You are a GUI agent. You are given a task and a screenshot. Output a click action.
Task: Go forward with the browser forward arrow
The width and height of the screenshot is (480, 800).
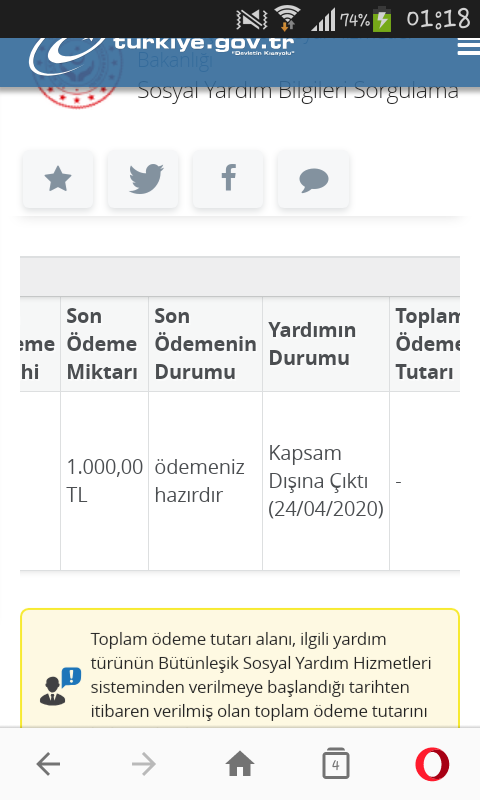[143, 764]
